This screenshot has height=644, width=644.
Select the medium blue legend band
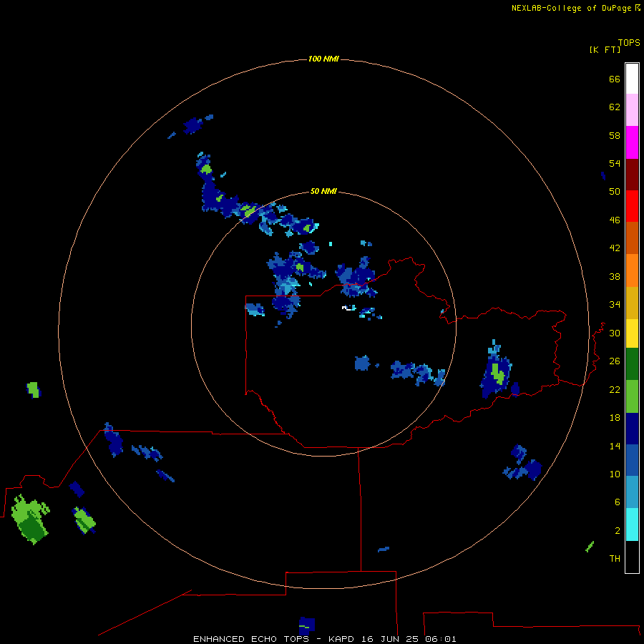pyautogui.click(x=632, y=460)
